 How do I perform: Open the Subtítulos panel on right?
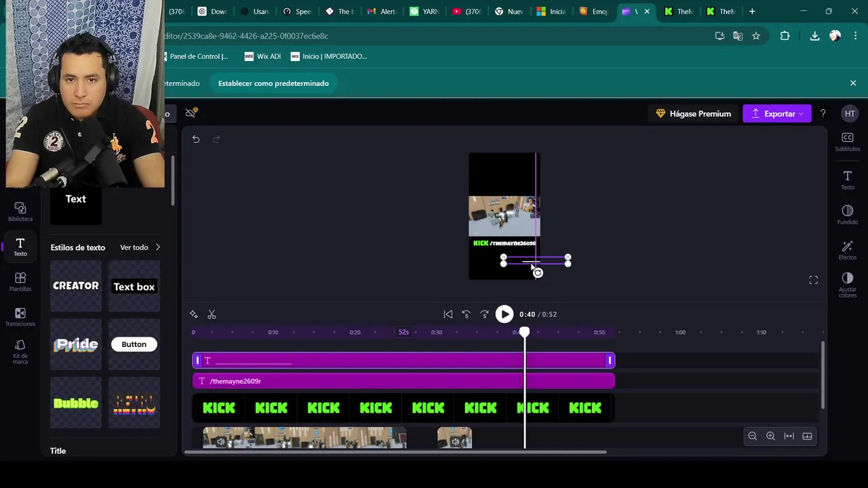point(848,142)
